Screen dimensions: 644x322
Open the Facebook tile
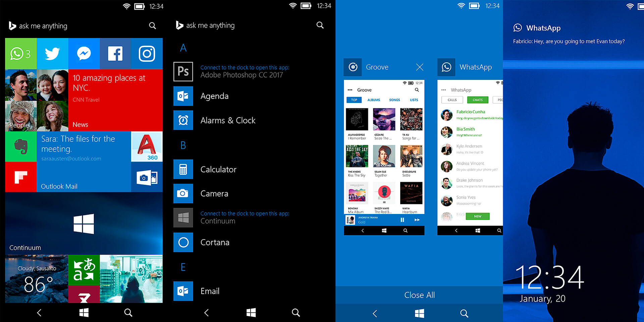coord(115,54)
